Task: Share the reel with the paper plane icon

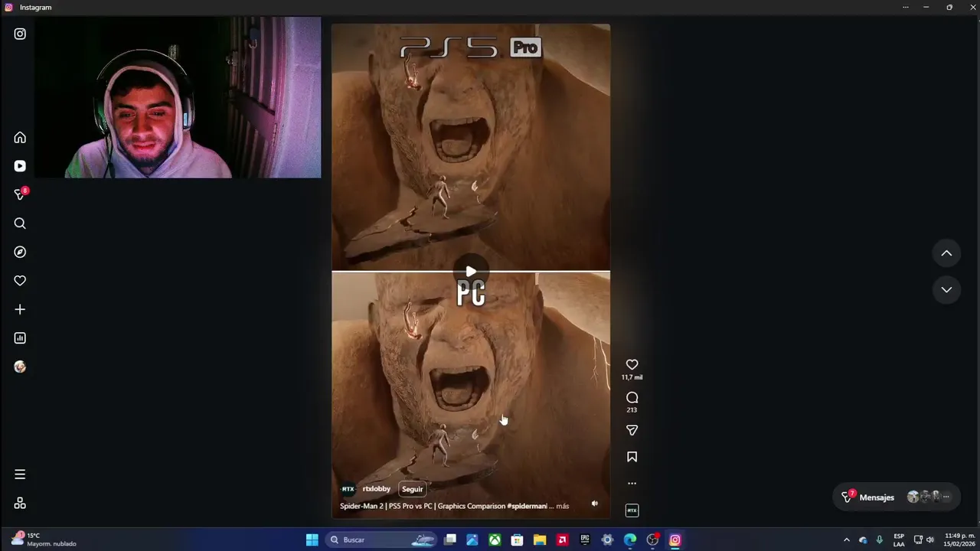Action: click(632, 430)
